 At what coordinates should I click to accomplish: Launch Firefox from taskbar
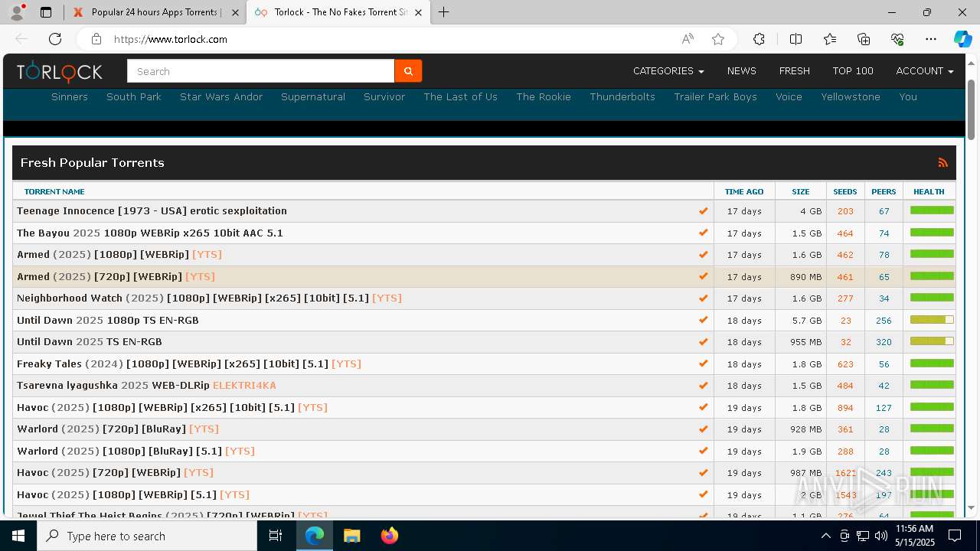point(389,536)
